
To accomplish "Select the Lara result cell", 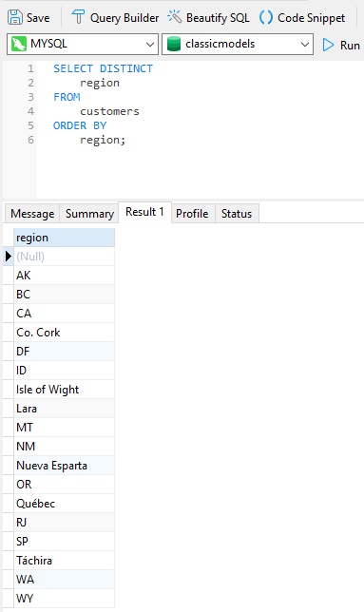I will (64, 409).
